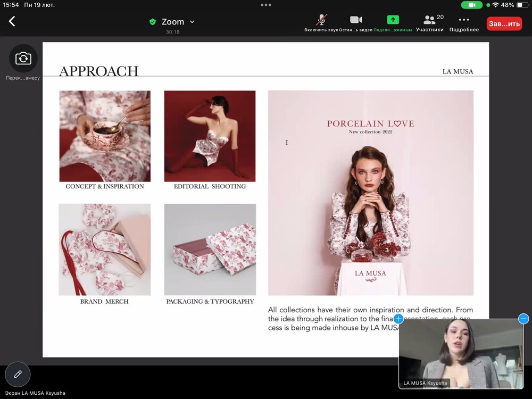Viewport: 532px width, 399px height.
Task: Go back with the left chevron arrow
Action: point(12,21)
